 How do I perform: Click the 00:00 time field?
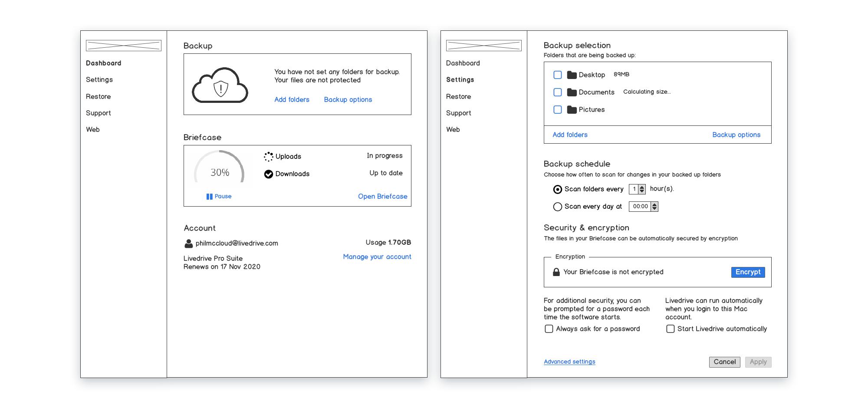point(640,207)
